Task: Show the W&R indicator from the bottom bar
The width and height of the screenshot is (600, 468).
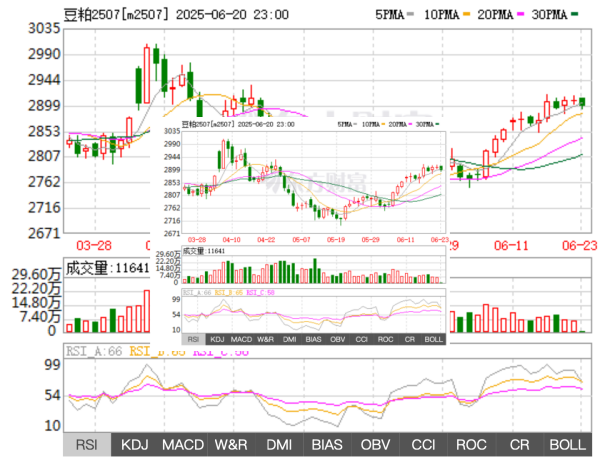Action: pos(231,444)
